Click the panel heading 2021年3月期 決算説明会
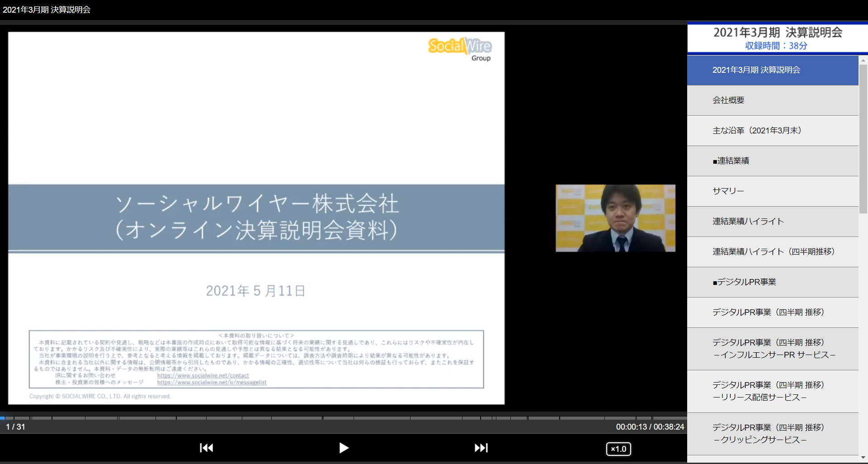The height and width of the screenshot is (464, 868). (x=778, y=32)
